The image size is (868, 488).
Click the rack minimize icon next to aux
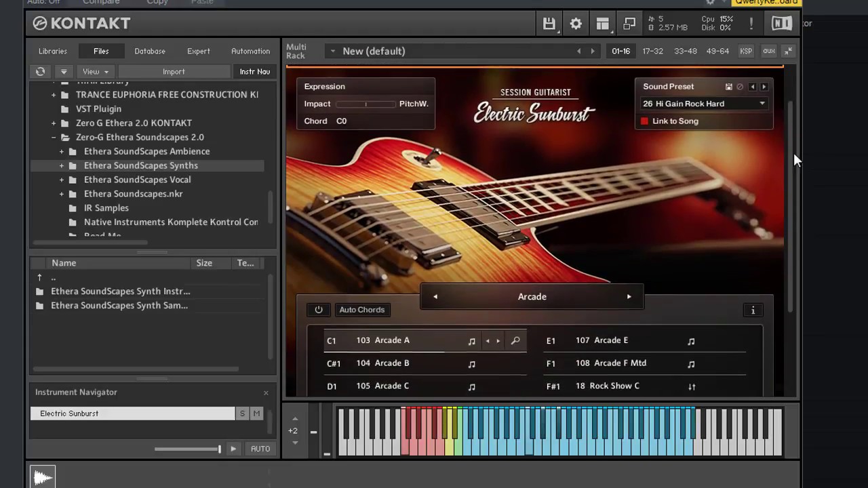[x=788, y=51]
